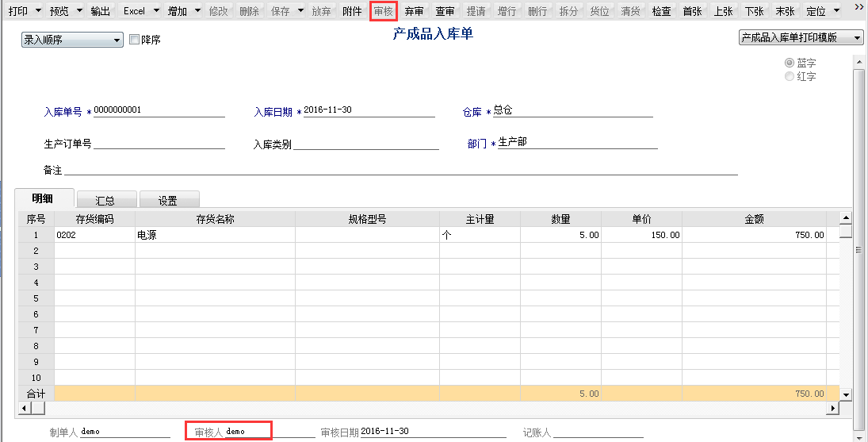Click the 数量 column header
Screen dimensions: 868x442
click(560, 219)
